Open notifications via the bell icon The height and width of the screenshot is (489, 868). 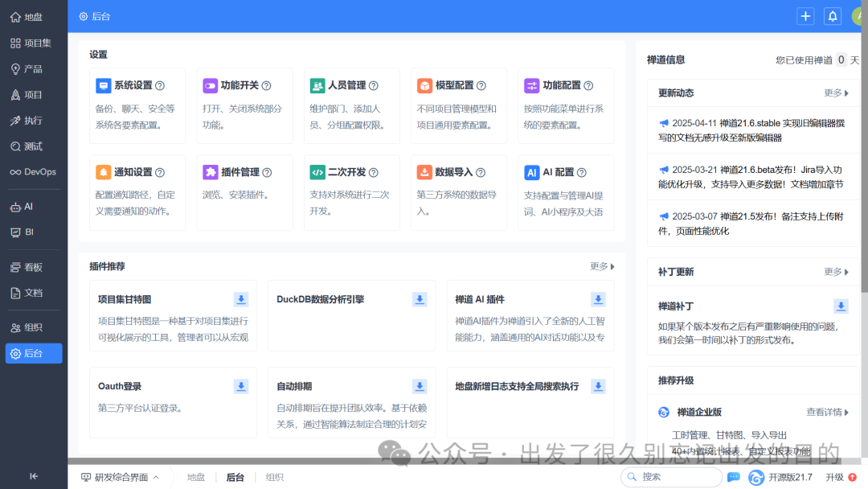point(833,16)
